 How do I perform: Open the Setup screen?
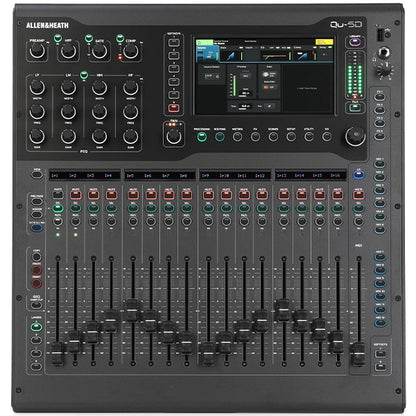pyautogui.click(x=291, y=137)
